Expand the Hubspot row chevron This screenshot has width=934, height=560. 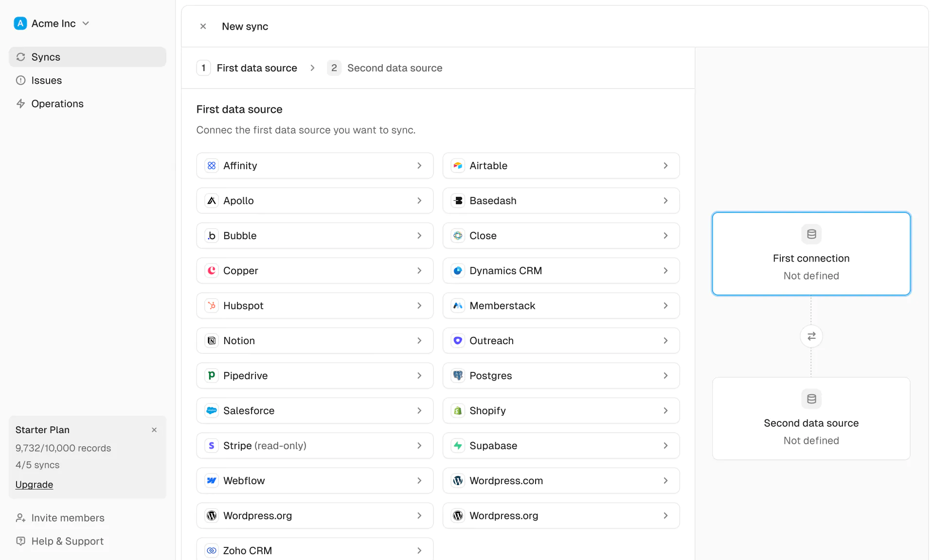pos(419,306)
